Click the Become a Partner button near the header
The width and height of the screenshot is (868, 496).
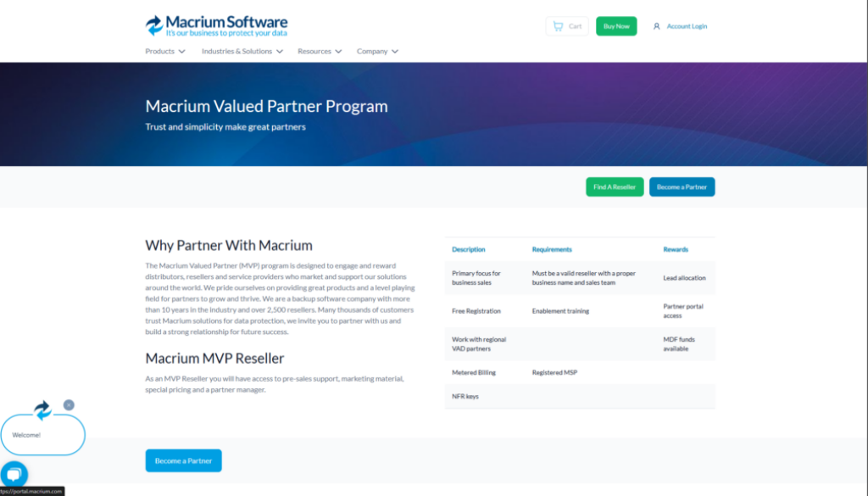[682, 187]
